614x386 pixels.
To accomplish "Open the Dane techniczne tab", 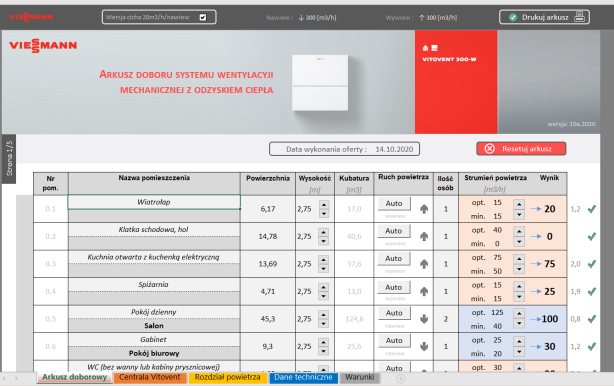I will [x=303, y=377].
